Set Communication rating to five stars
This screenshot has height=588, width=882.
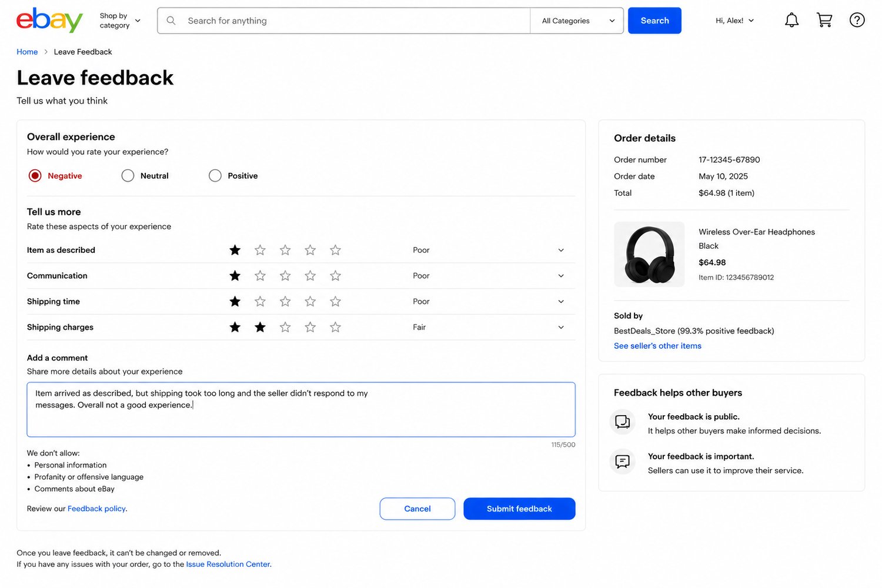coord(335,276)
